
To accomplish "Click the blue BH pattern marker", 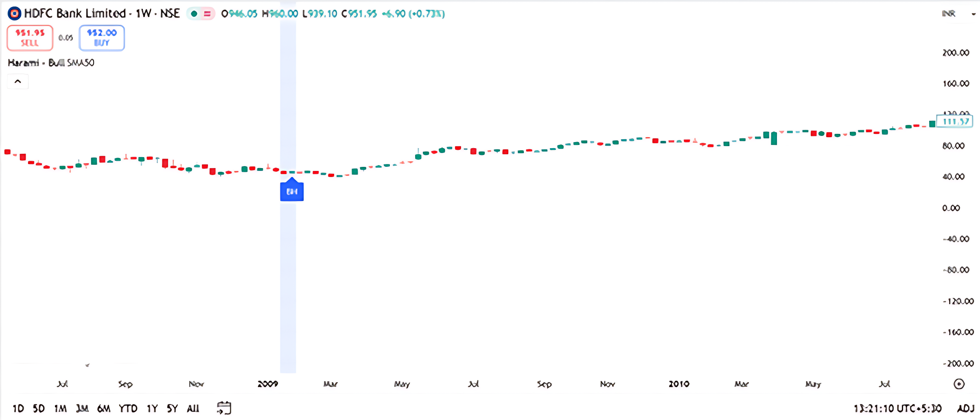I will click(x=292, y=191).
